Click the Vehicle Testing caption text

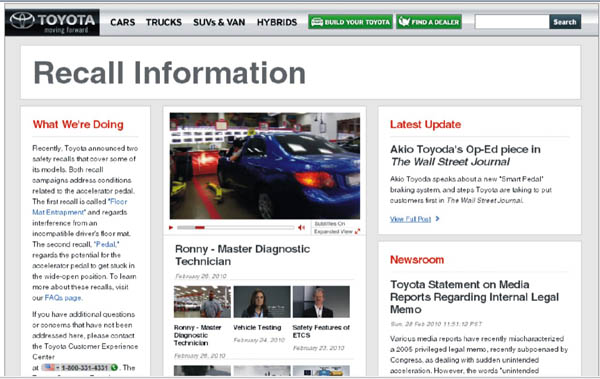click(257, 328)
